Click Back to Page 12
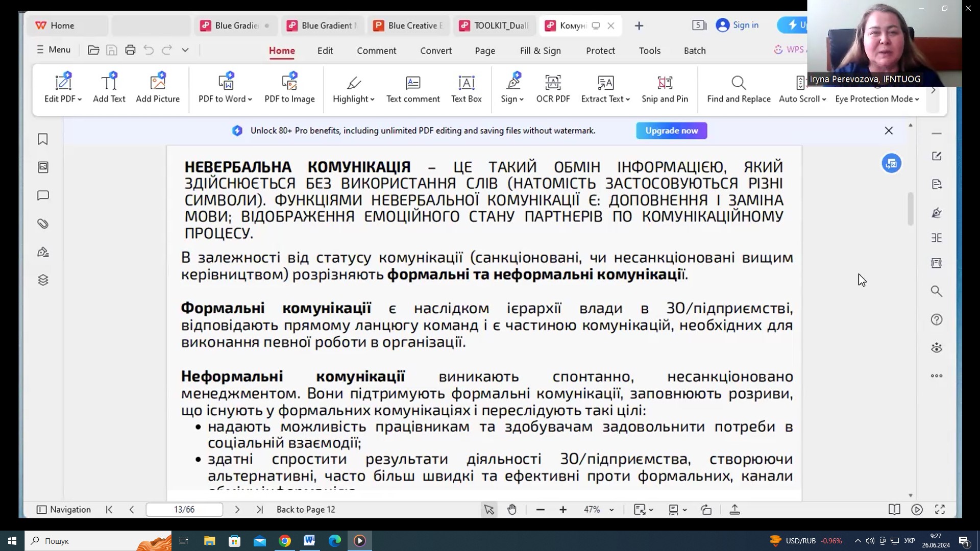The width and height of the screenshot is (980, 551). point(306,509)
